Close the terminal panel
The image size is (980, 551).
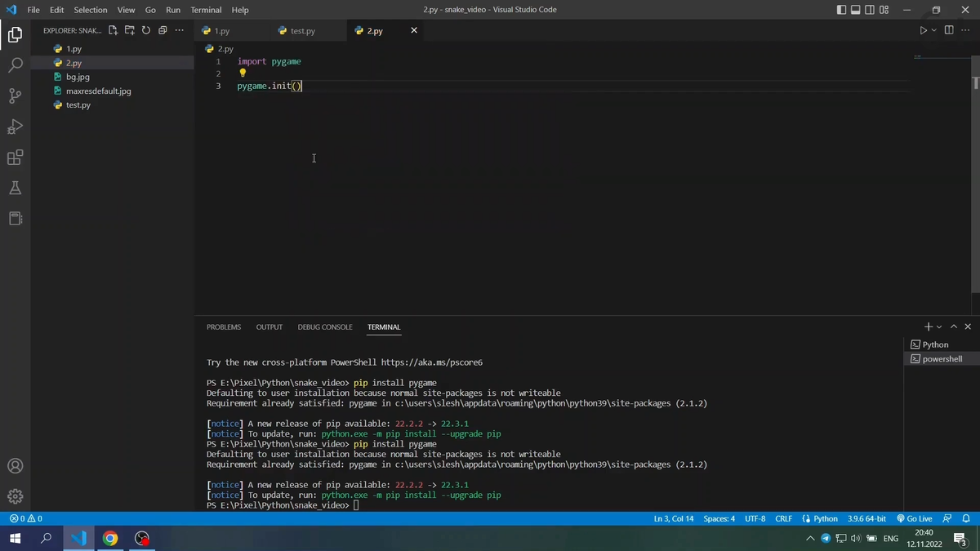pos(968,327)
